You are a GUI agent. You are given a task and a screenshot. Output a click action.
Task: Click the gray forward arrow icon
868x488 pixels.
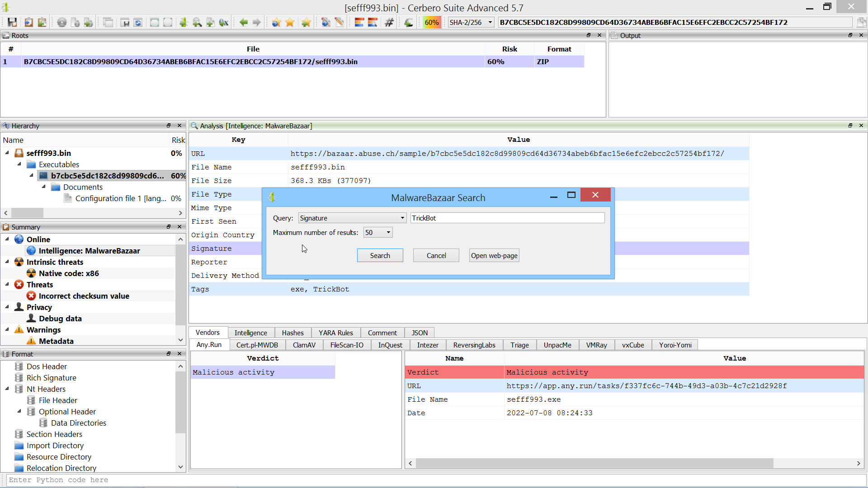pyautogui.click(x=257, y=22)
